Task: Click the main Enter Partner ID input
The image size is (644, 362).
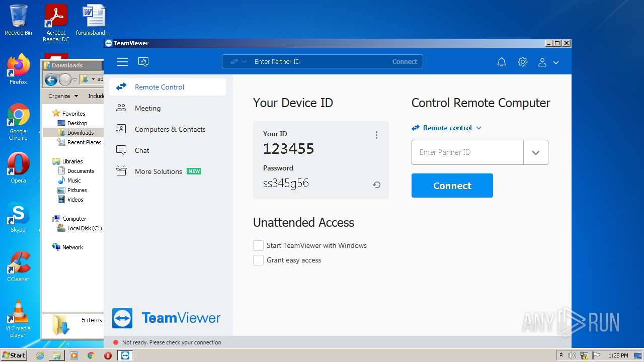Action: point(467,152)
